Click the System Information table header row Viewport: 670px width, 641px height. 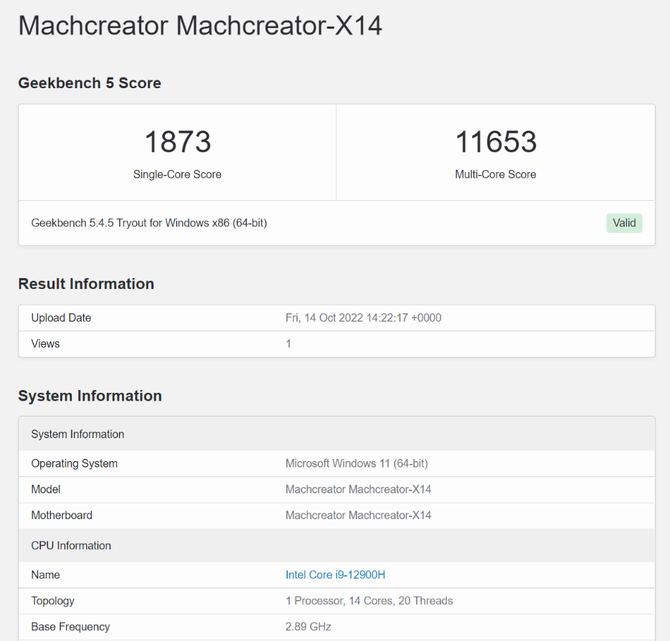point(337,434)
